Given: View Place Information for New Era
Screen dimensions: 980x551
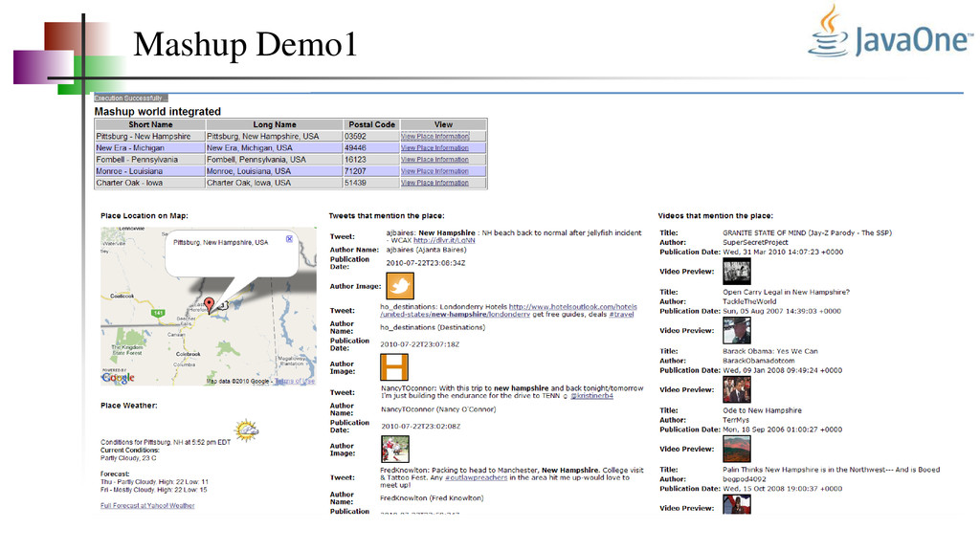Looking at the screenshot, I should (x=435, y=148).
